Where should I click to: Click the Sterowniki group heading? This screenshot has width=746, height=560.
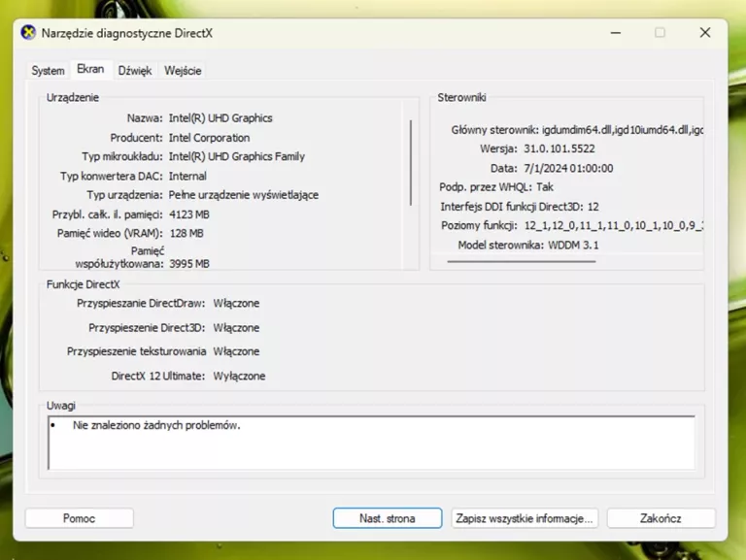click(x=461, y=97)
